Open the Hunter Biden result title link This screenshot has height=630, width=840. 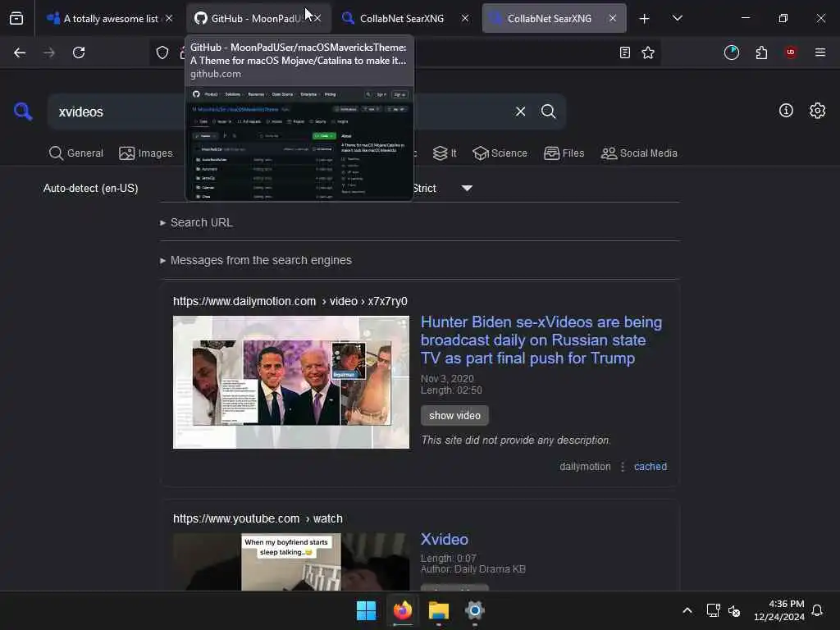coord(541,340)
